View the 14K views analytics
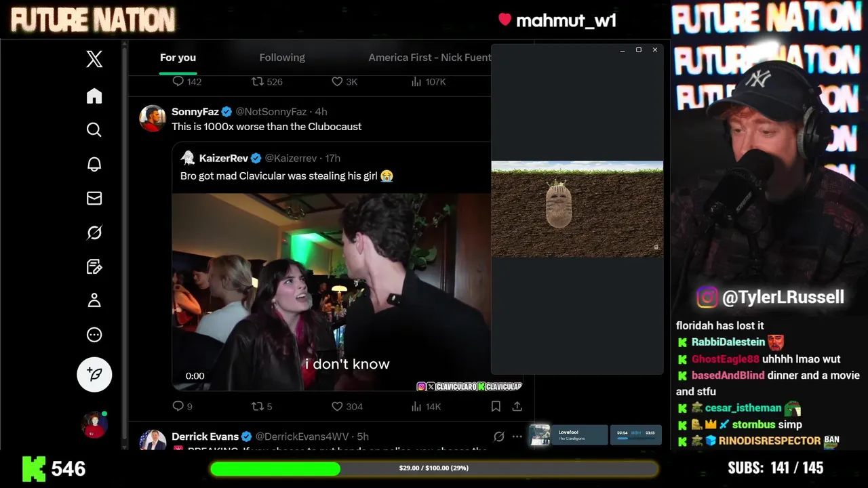Screen dimensions: 868x488 click(x=426, y=406)
